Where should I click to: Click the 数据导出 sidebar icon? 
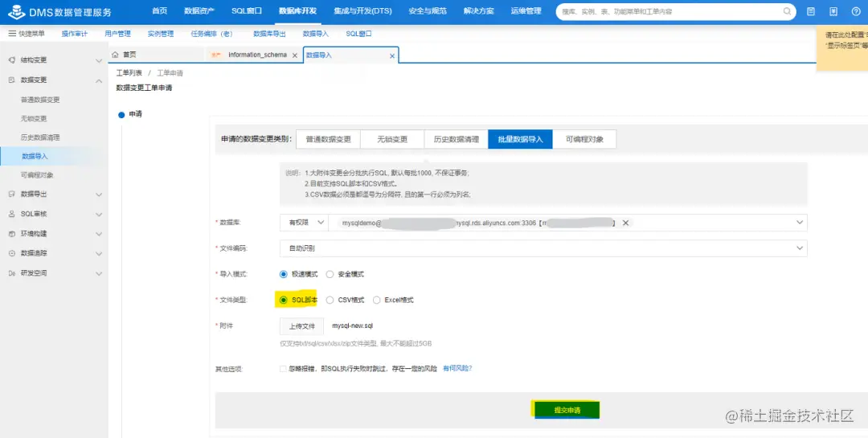11,194
